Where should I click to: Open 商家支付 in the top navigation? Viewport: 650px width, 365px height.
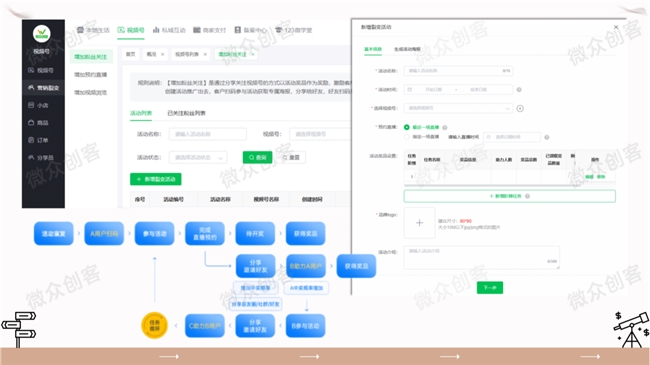coord(210,30)
